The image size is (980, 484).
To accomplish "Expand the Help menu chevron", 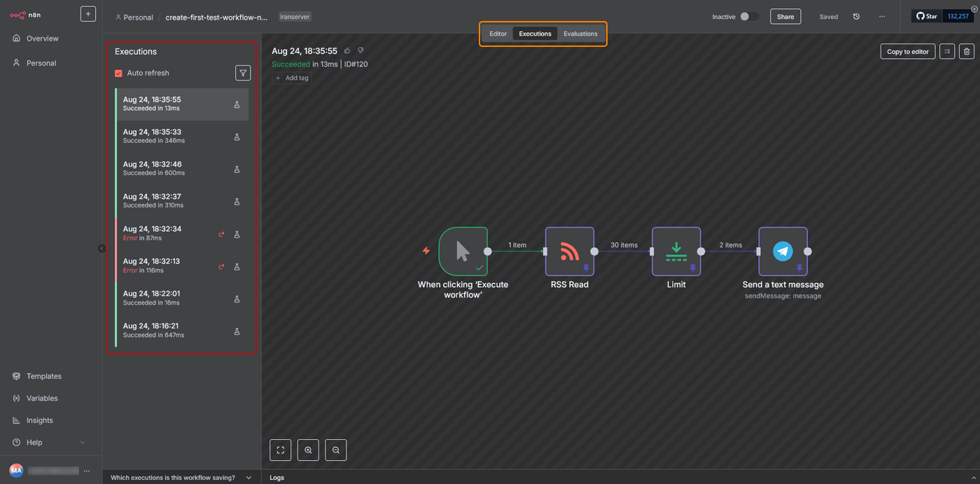I will [83, 443].
